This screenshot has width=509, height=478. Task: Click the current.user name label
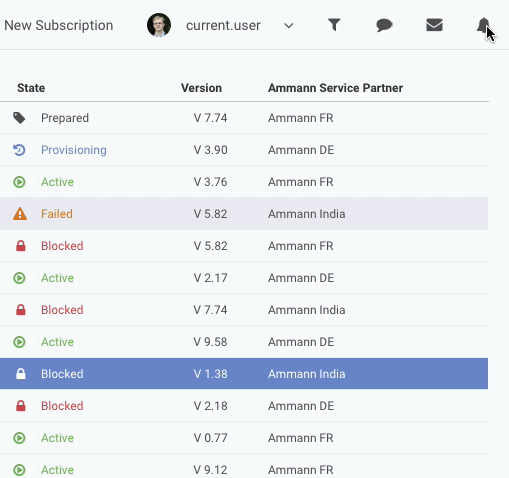(223, 26)
